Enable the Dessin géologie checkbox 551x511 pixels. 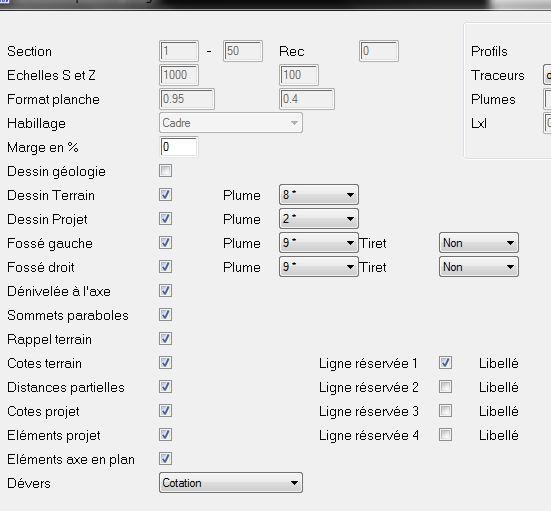tap(165, 171)
